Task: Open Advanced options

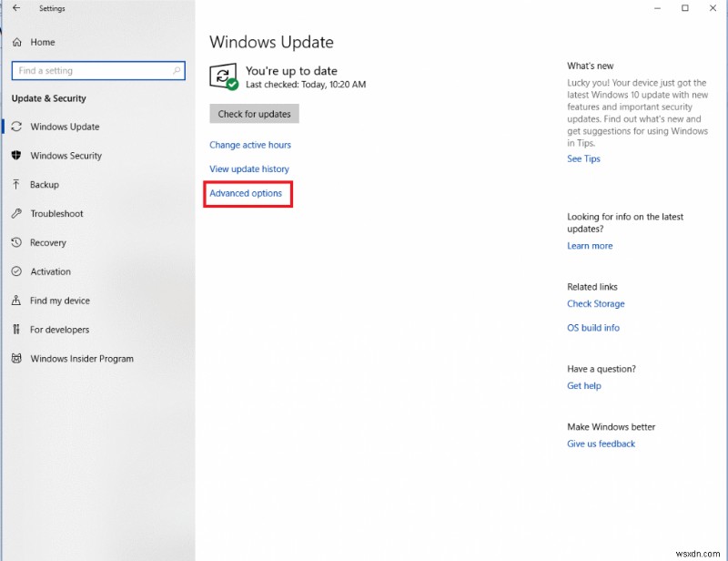Action: pyautogui.click(x=247, y=193)
